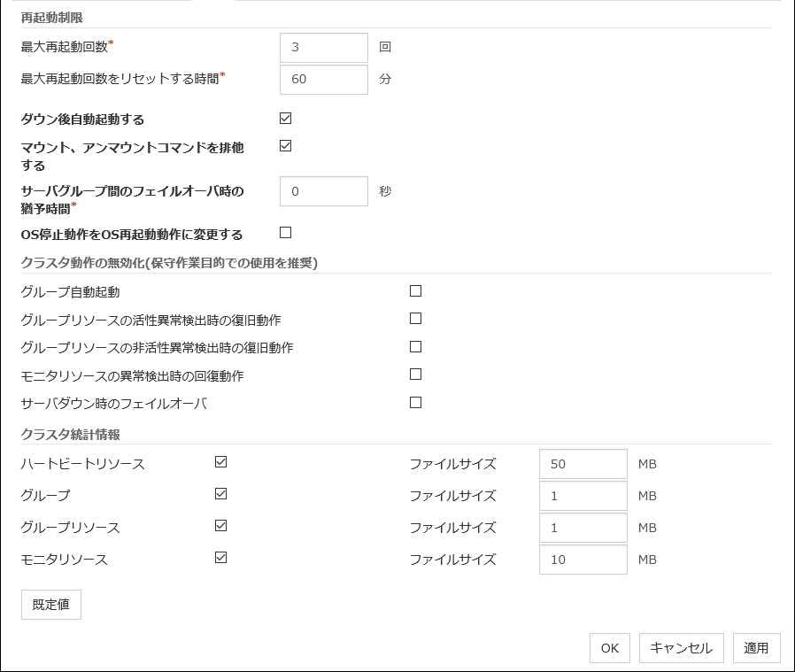This screenshot has width=795, height=672.
Task: Check グループリソースの活性異常検出時の復旧動作 checkbox
Action: [x=415, y=319]
